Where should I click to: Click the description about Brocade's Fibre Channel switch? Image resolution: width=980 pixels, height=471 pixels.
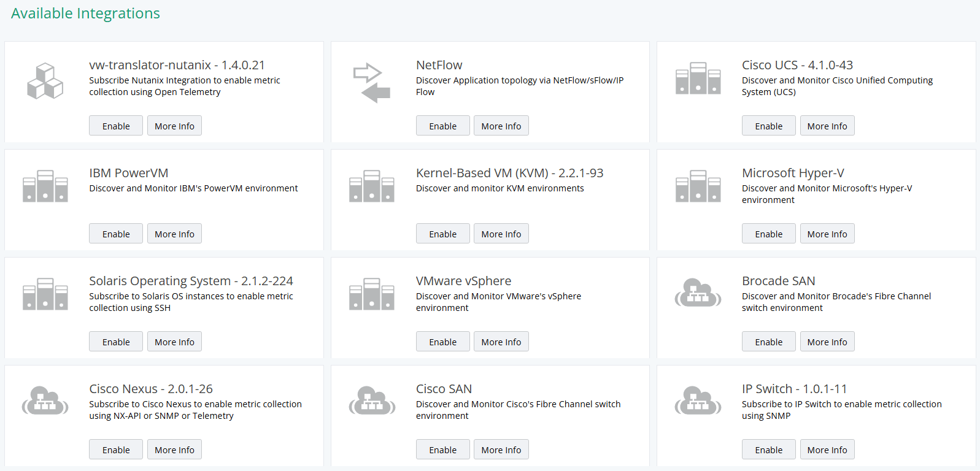[x=836, y=302]
